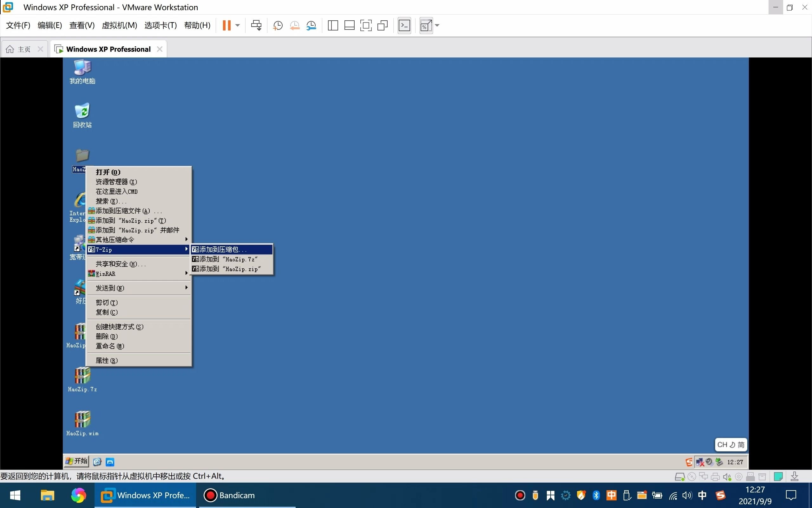Open the 编辑(E) menu
The width and height of the screenshot is (812, 508).
pyautogui.click(x=50, y=25)
